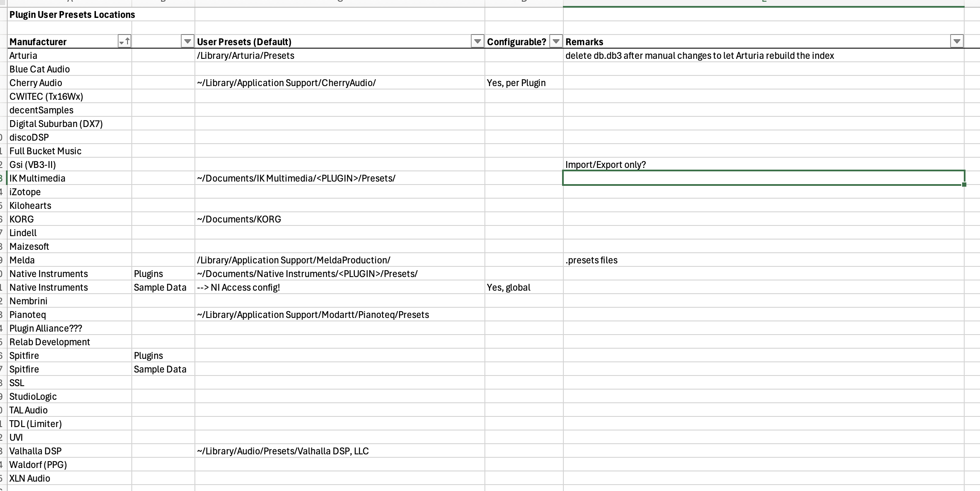Select the 'Valhalla DSP' manufacturer cell

click(x=70, y=451)
